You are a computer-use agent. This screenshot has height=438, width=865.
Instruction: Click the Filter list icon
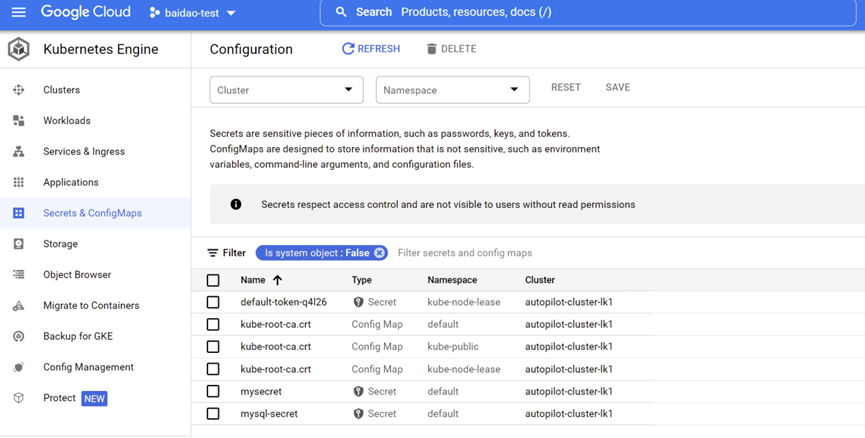point(212,253)
